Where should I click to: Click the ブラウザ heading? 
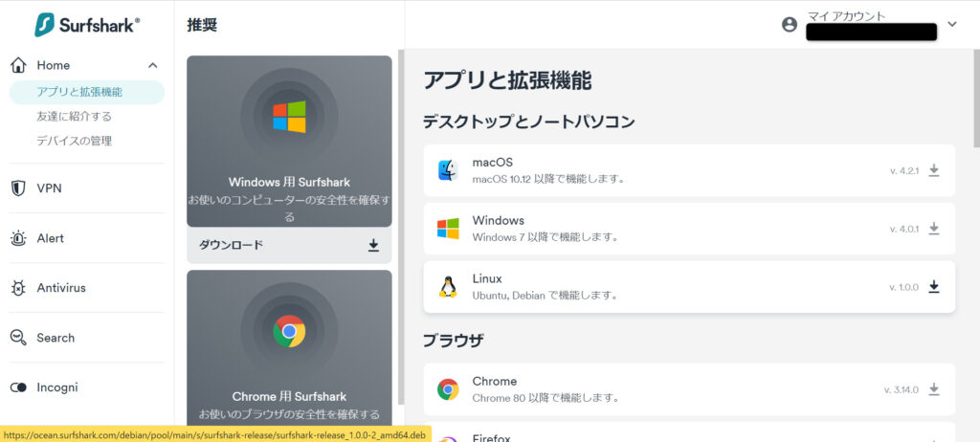[453, 340]
